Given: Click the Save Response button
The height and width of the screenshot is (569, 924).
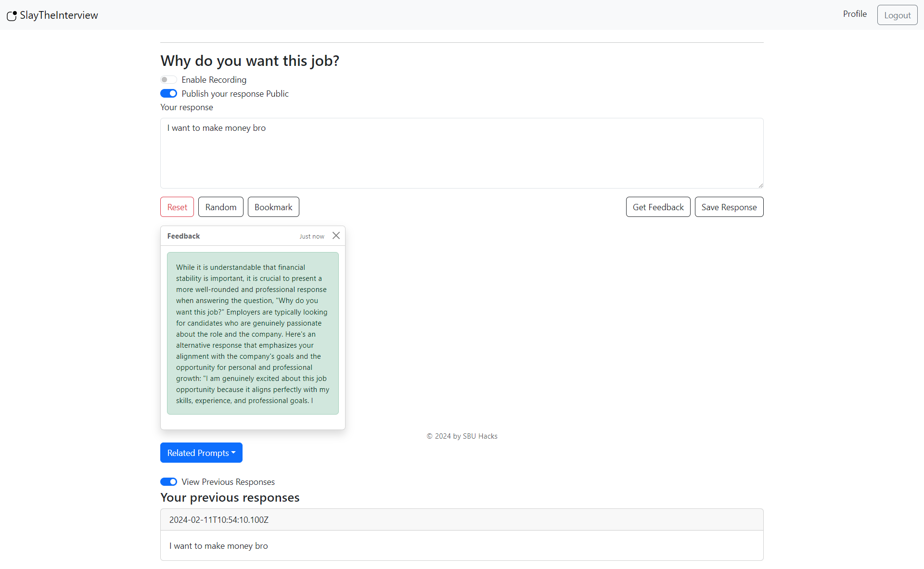Looking at the screenshot, I should pyautogui.click(x=729, y=207).
